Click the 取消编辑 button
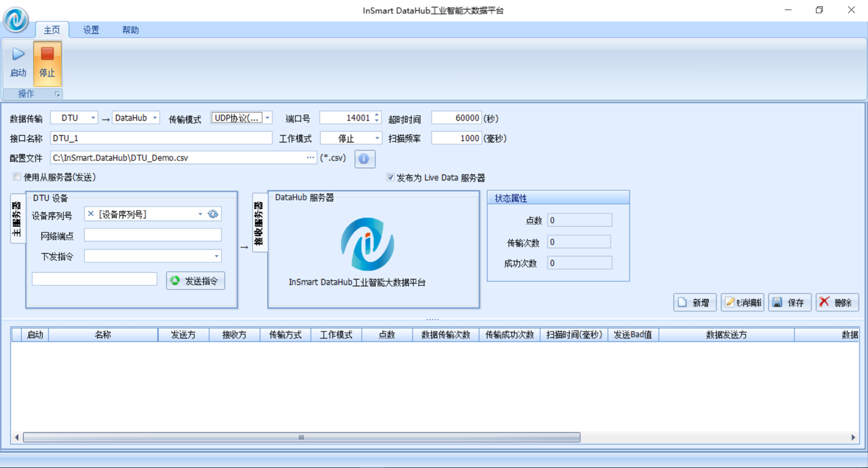 (x=743, y=303)
